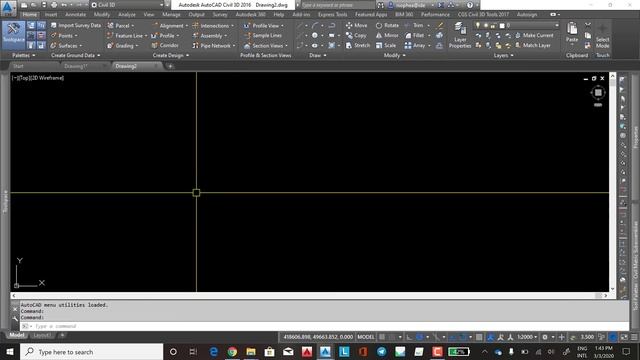
Task: Toggle ortho mode in status bar
Action: (x=409, y=337)
